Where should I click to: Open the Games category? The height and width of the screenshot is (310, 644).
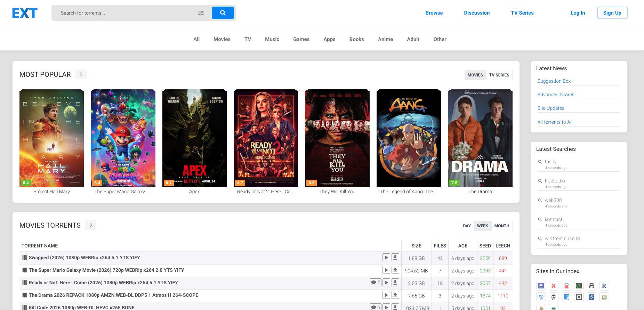pos(301,39)
